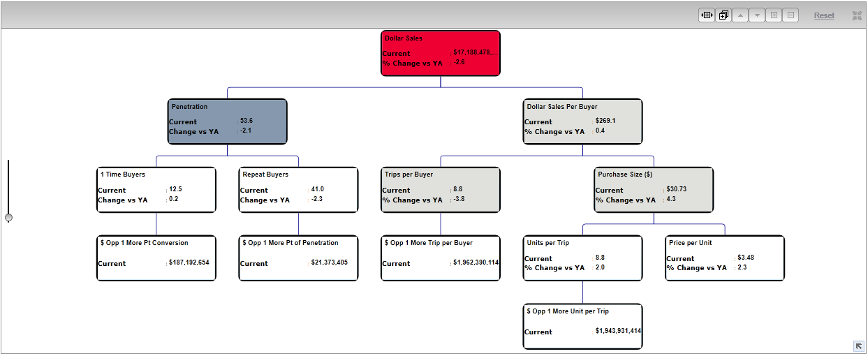Select the Purchase Size ($) node
Image resolution: width=868 pixels, height=356 pixels.
click(654, 190)
